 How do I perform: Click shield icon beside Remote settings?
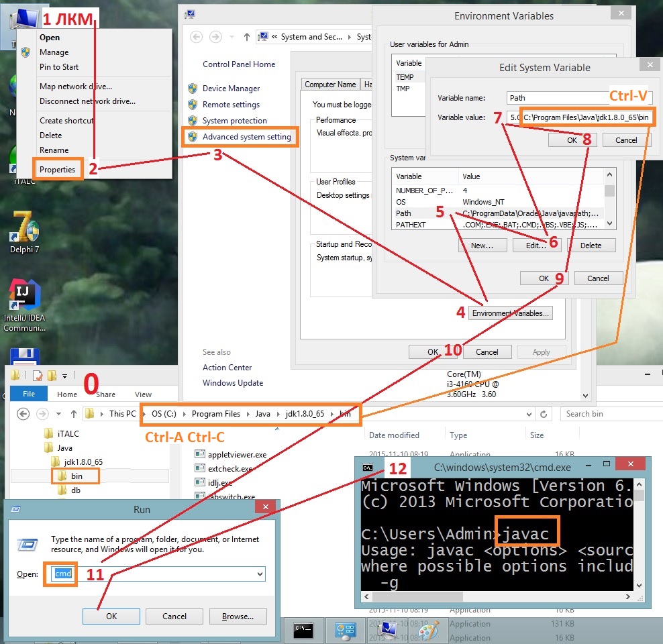point(193,105)
